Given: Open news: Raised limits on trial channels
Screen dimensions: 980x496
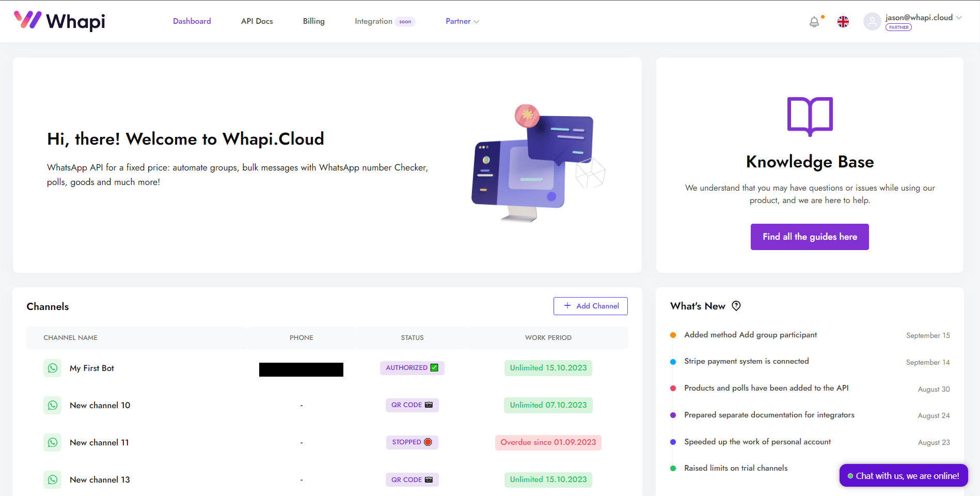Looking at the screenshot, I should [x=736, y=468].
